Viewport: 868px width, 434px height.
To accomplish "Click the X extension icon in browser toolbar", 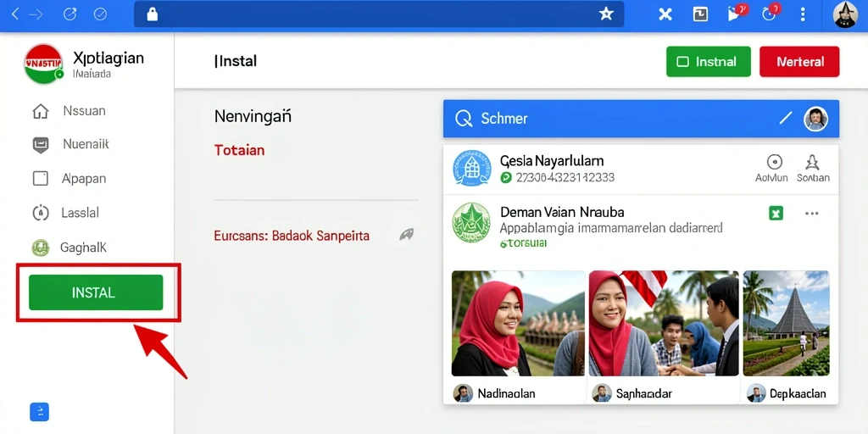I will coord(665,14).
